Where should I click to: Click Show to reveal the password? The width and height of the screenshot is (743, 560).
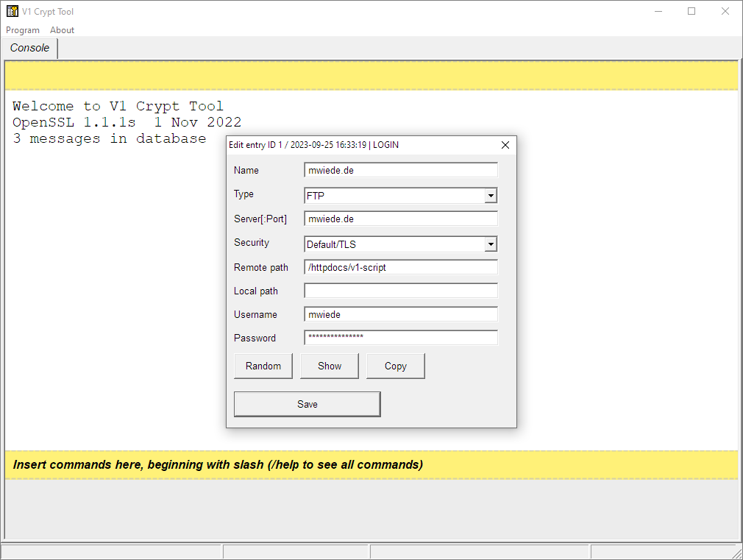click(330, 366)
